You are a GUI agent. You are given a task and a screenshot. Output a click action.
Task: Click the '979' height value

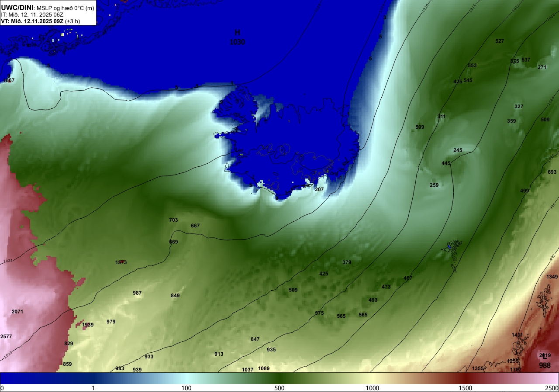point(111,322)
